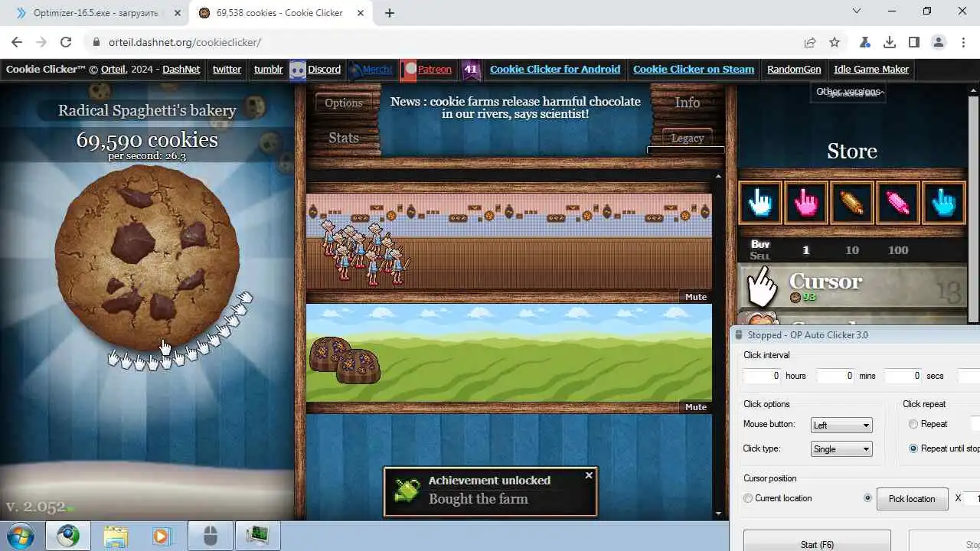Purchase a Cursor building in Store
Image resolution: width=980 pixels, height=551 pixels.
(852, 286)
